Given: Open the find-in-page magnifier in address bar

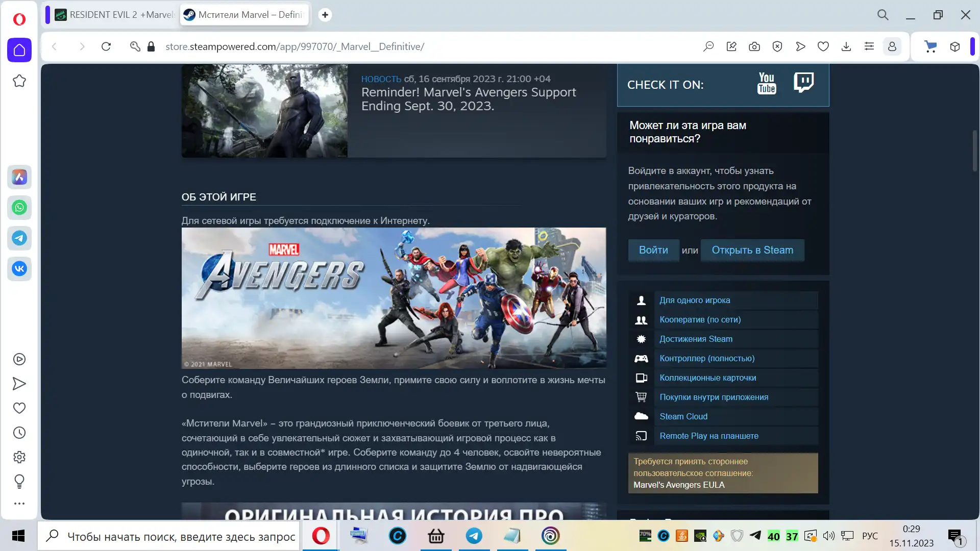Looking at the screenshot, I should [x=708, y=46].
